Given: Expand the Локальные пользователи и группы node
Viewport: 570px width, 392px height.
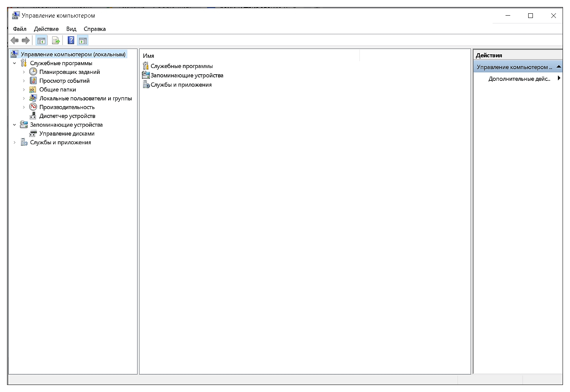Looking at the screenshot, I should pos(24,98).
